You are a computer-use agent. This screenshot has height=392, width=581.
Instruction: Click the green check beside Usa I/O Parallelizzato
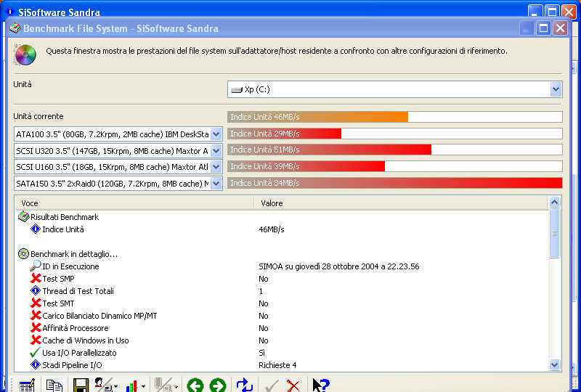(35, 352)
